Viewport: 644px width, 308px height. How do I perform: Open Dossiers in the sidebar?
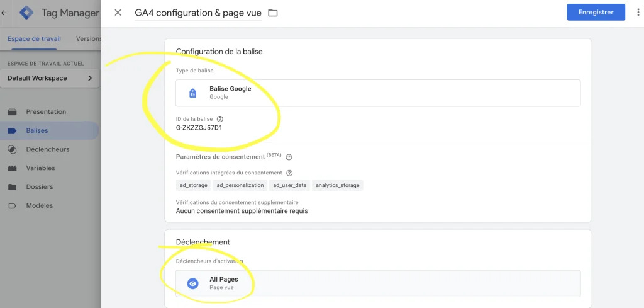tap(39, 187)
